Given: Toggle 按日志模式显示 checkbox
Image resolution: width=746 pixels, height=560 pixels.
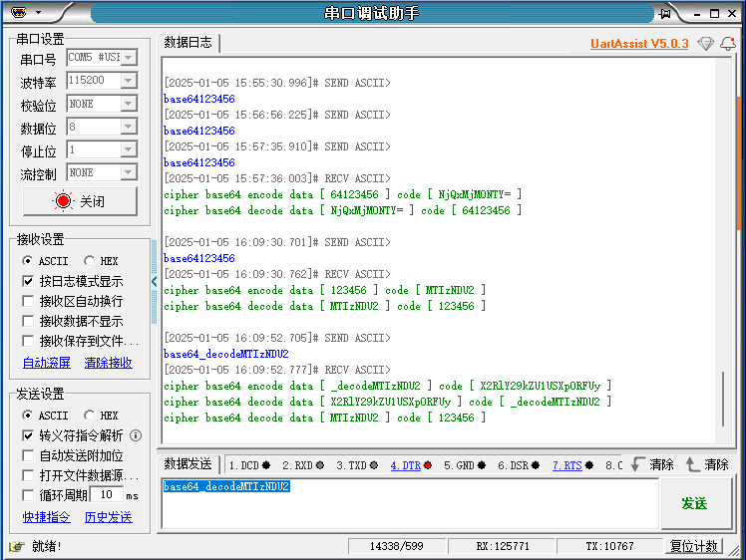Looking at the screenshot, I should point(28,281).
